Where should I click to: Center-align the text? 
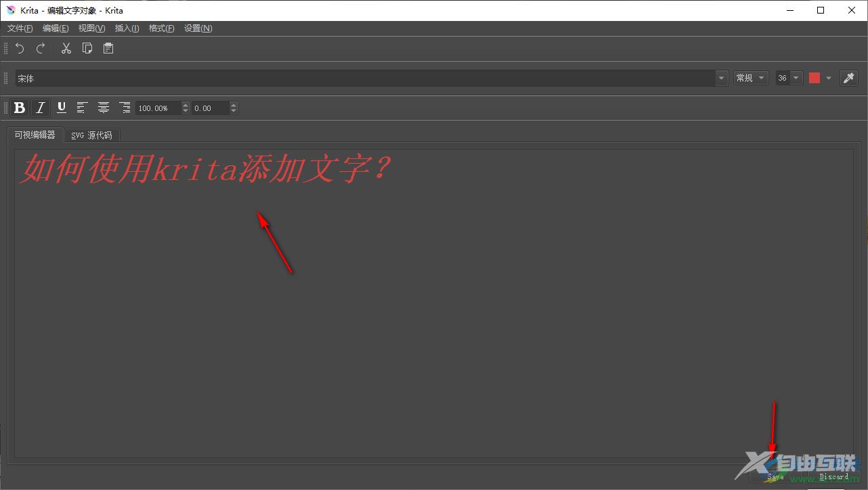[104, 108]
